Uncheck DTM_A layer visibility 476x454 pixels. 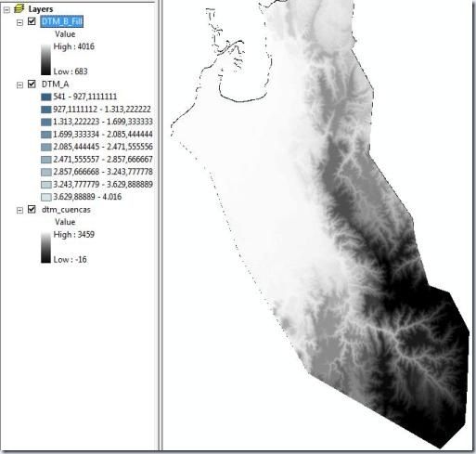click(x=32, y=84)
